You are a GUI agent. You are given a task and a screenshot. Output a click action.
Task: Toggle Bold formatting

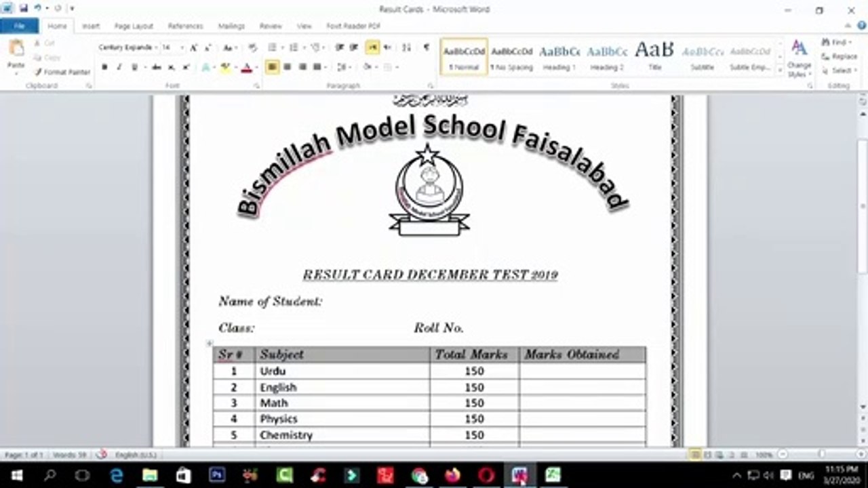click(104, 67)
